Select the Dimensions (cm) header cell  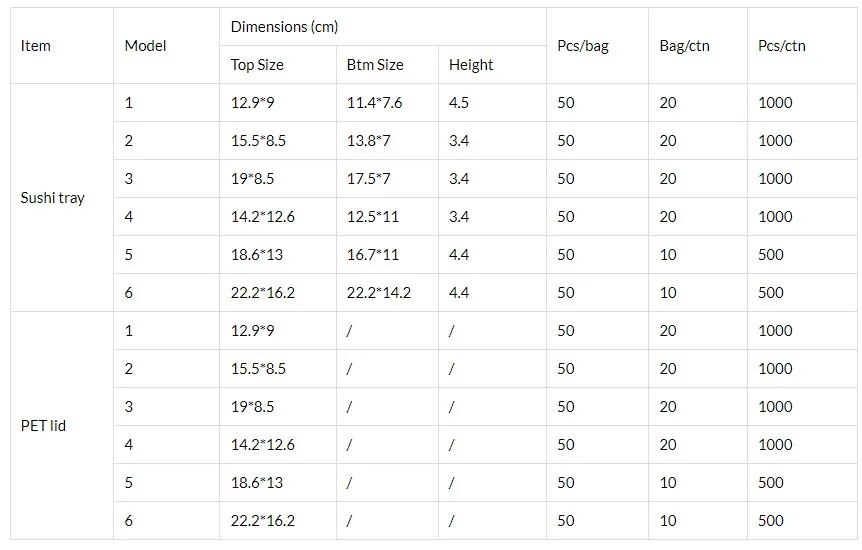(x=284, y=27)
